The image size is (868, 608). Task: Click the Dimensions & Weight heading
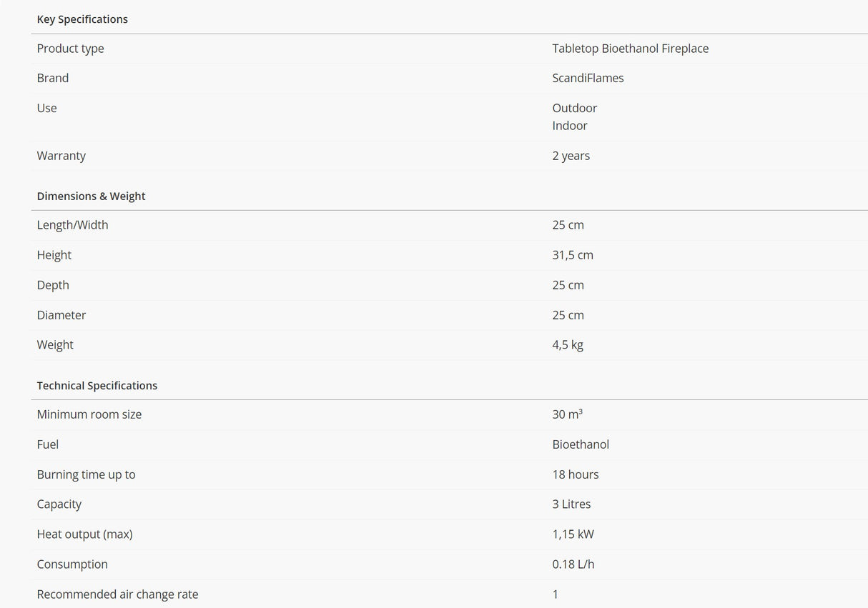(x=91, y=196)
